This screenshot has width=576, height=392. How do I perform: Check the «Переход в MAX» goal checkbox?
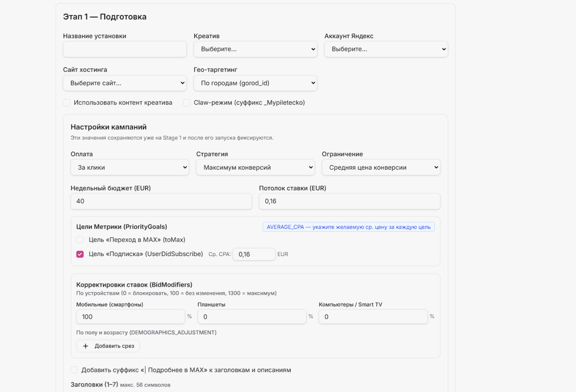[80, 240]
